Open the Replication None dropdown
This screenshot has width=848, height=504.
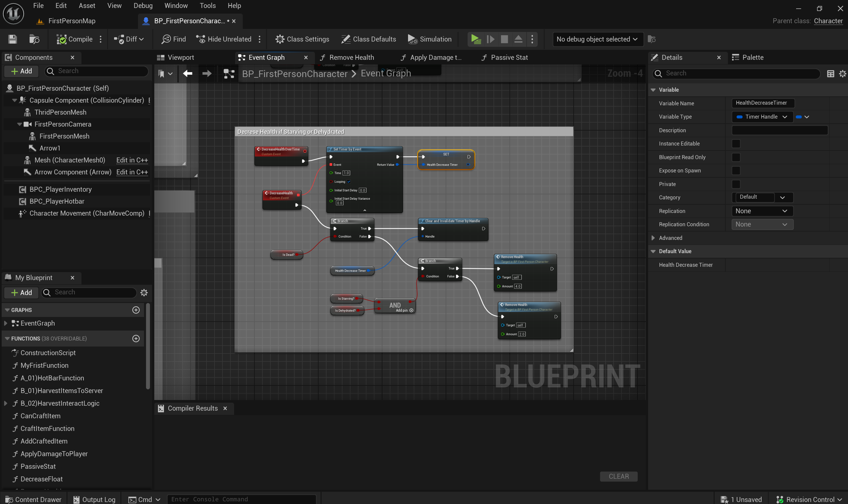click(762, 211)
